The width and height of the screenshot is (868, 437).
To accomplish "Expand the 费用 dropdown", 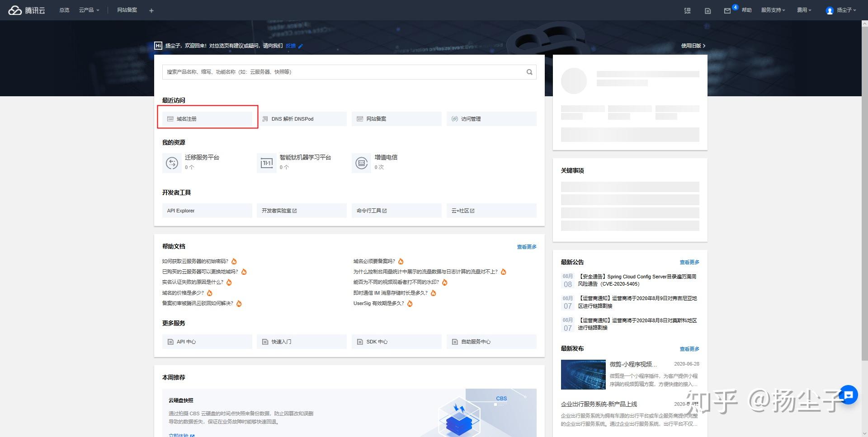I will tap(804, 10).
